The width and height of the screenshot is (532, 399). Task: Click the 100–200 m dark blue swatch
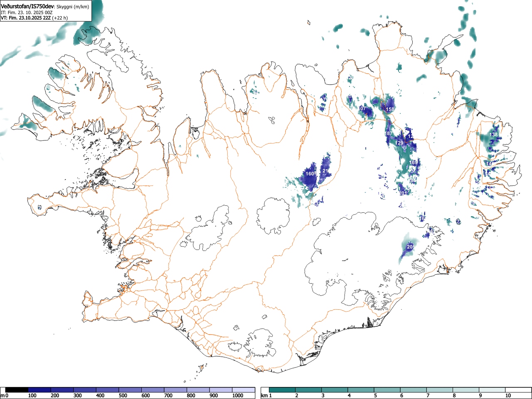39,390
